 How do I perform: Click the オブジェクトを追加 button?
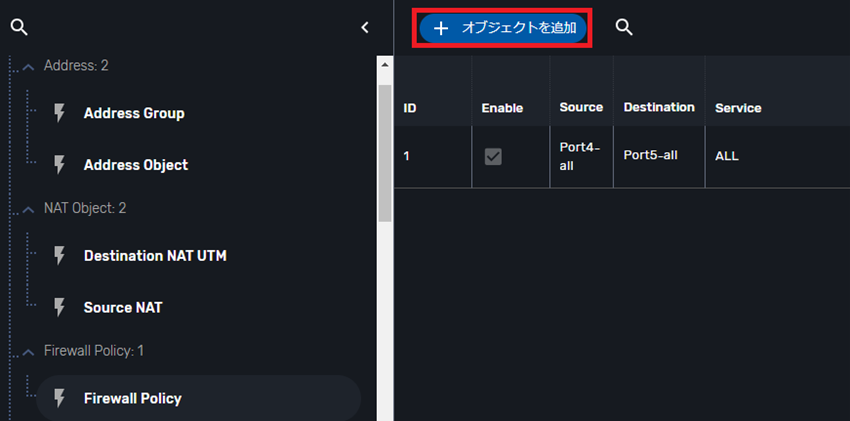pyautogui.click(x=504, y=28)
